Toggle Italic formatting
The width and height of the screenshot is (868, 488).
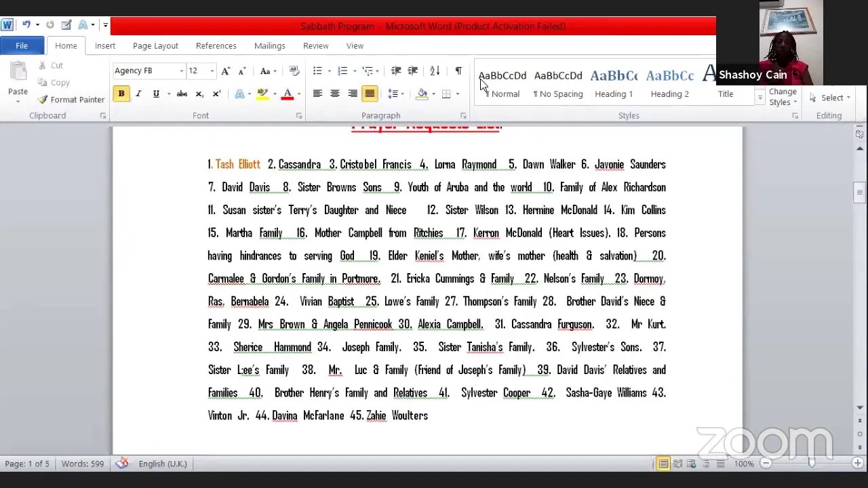(x=138, y=94)
